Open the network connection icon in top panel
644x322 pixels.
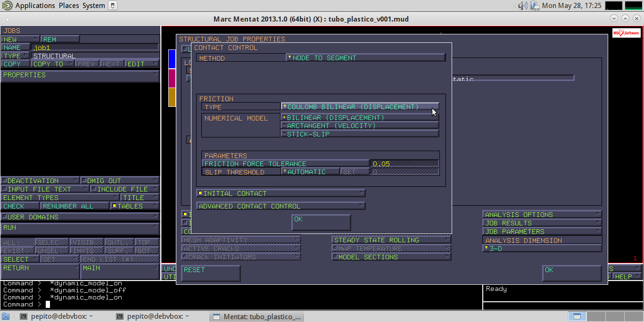click(535, 6)
